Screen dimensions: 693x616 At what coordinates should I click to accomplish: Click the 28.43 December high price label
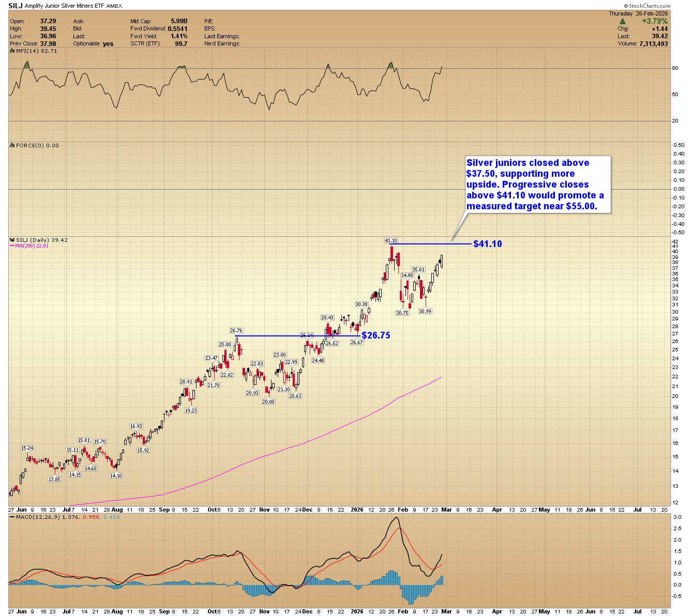327,318
